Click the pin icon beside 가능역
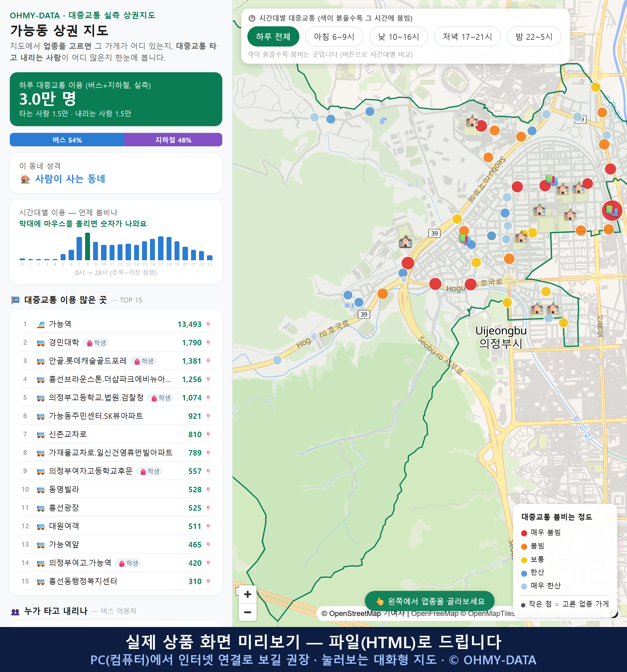The image size is (627, 672). pyautogui.click(x=208, y=325)
